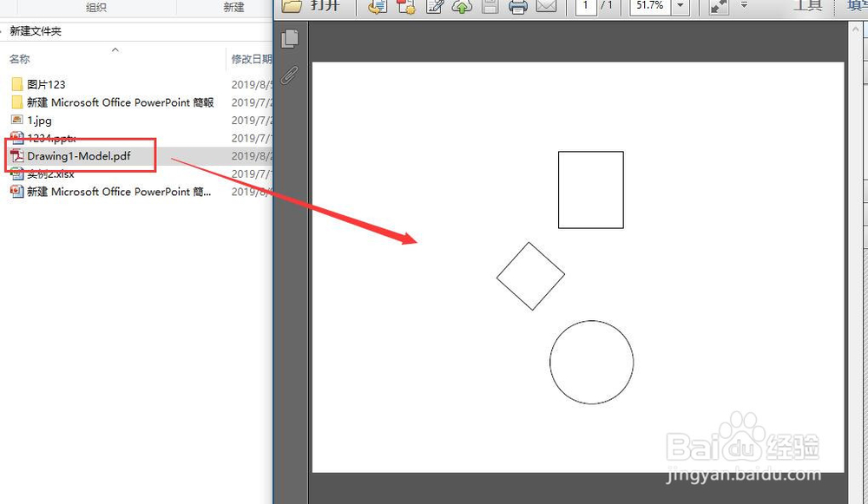Viewport: 868px width, 504px height.
Task: Click the 打开 label in the toolbar
Action: click(325, 5)
